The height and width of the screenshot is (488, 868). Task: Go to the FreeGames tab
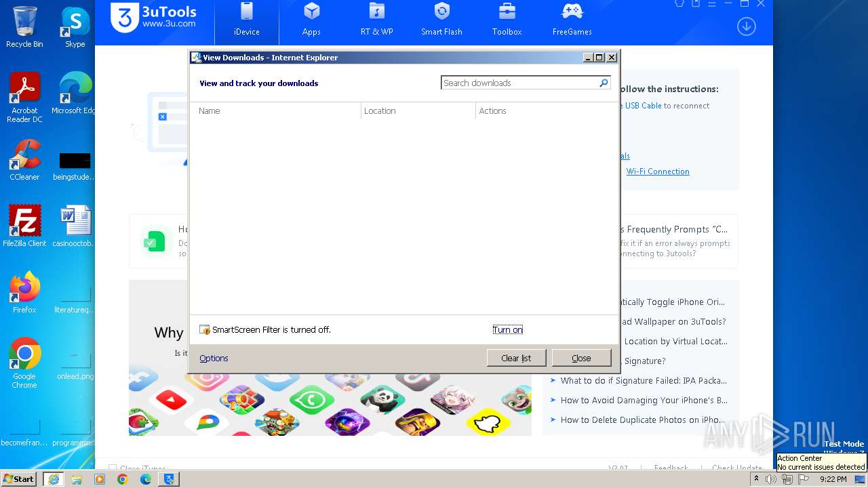pyautogui.click(x=572, y=20)
